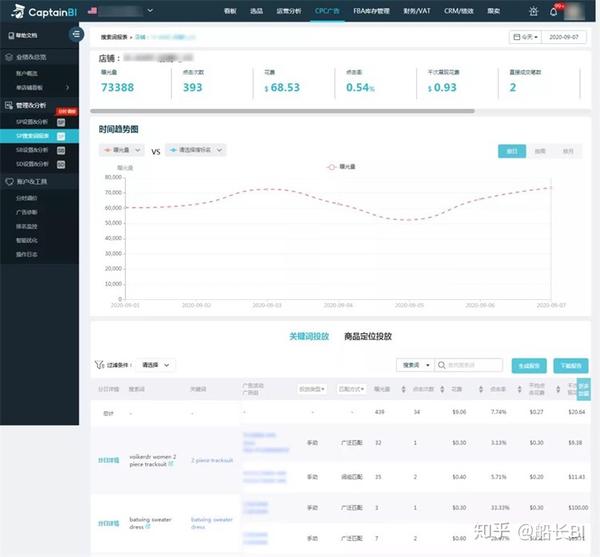Viewport: 600px width, 557px height.
Task: Open external link icon beside 'batwing sweater dress'
Action: tap(148, 527)
